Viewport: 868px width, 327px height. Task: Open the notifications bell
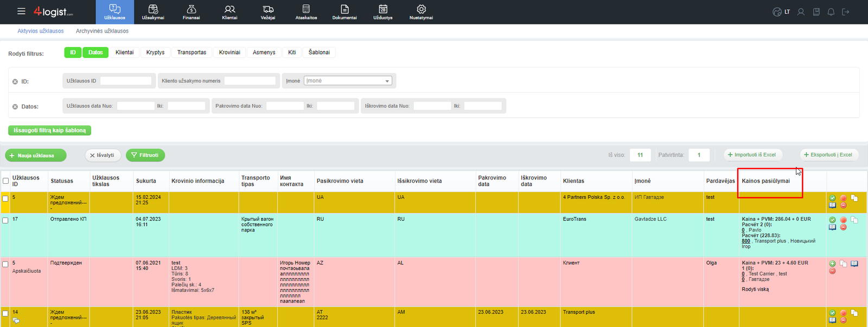point(831,11)
